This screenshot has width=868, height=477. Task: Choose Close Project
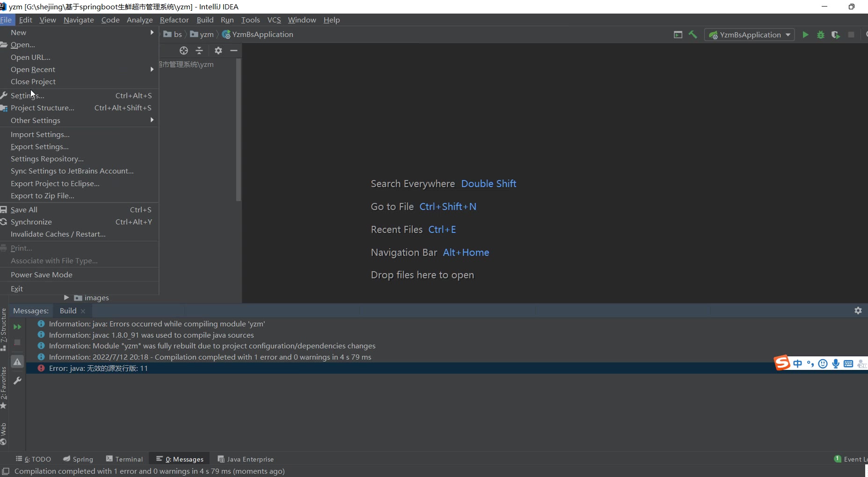click(80, 81)
